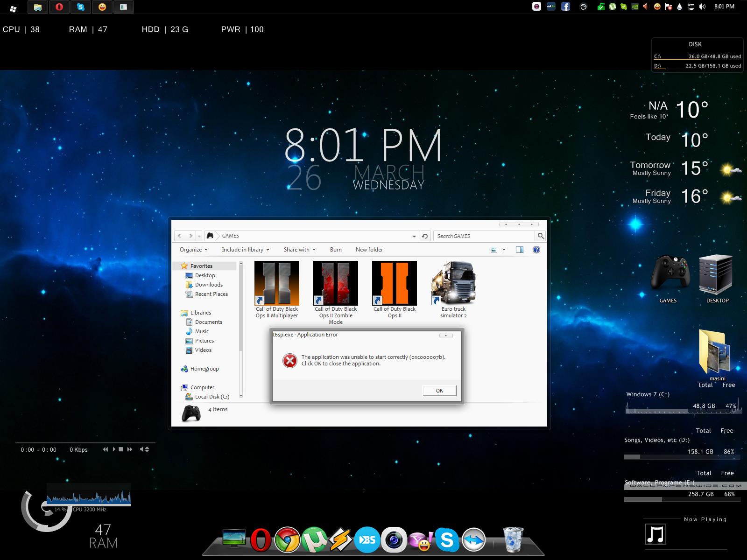The width and height of the screenshot is (747, 560).
Task: Launch Skype from the dock
Action: [x=447, y=540]
